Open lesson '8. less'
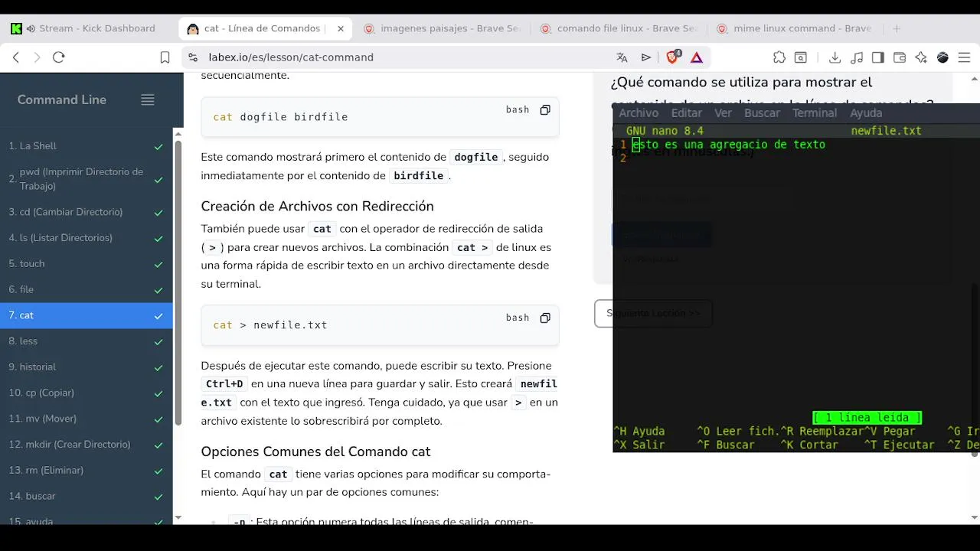The height and width of the screenshot is (551, 980). click(86, 341)
